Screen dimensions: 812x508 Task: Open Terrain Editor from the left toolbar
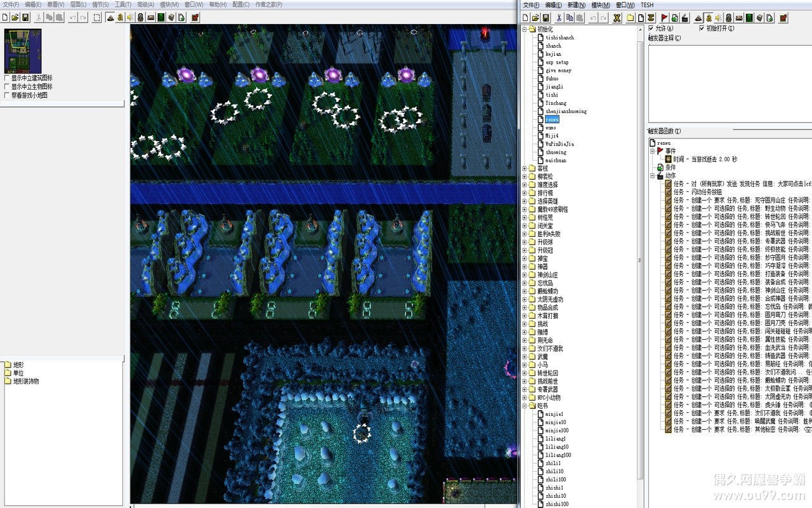[110, 18]
